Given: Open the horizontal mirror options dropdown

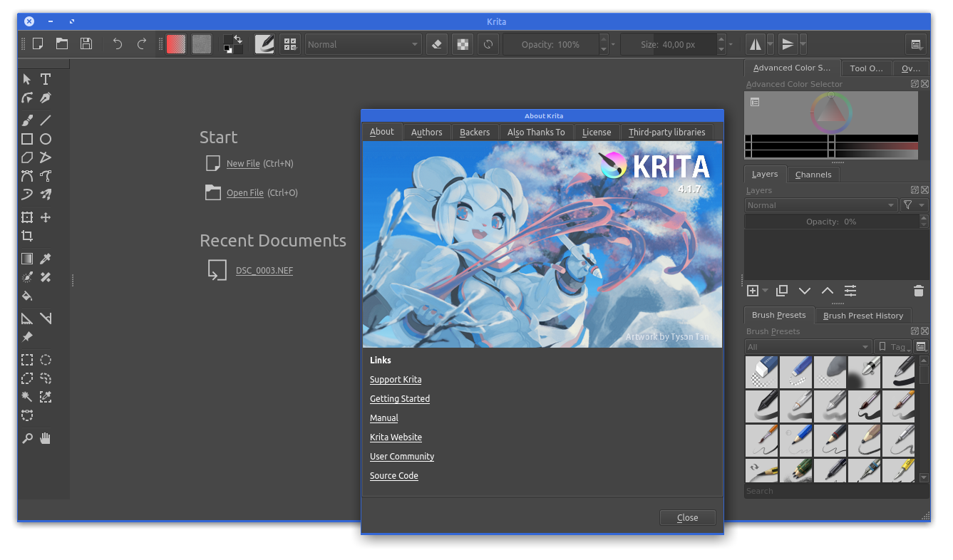Looking at the screenshot, I should [771, 44].
